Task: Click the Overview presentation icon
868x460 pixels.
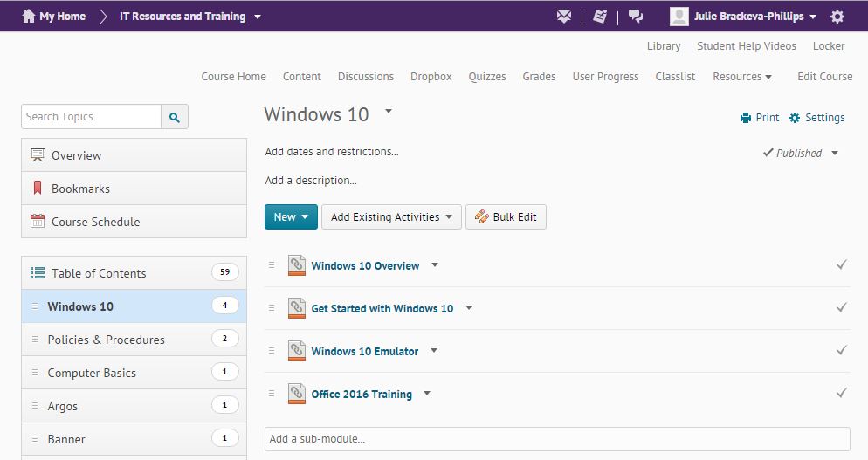Action: 37,155
